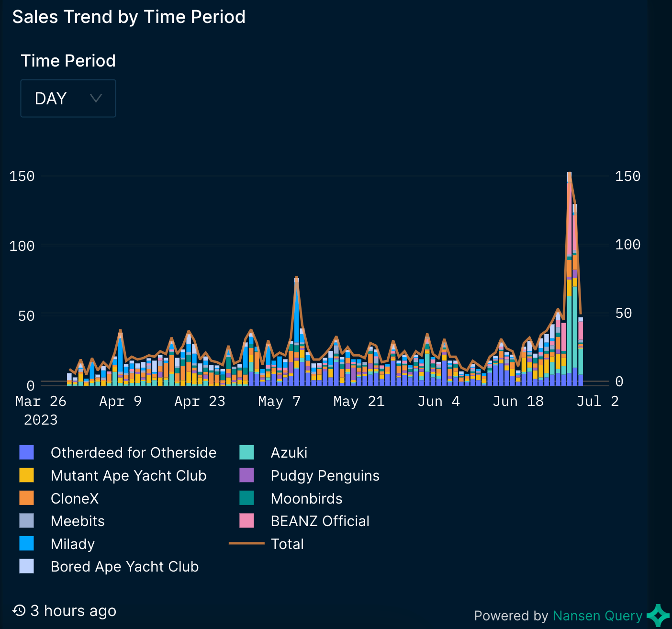The image size is (672, 629).
Task: Click the Nansen green star logo
Action: click(x=658, y=616)
